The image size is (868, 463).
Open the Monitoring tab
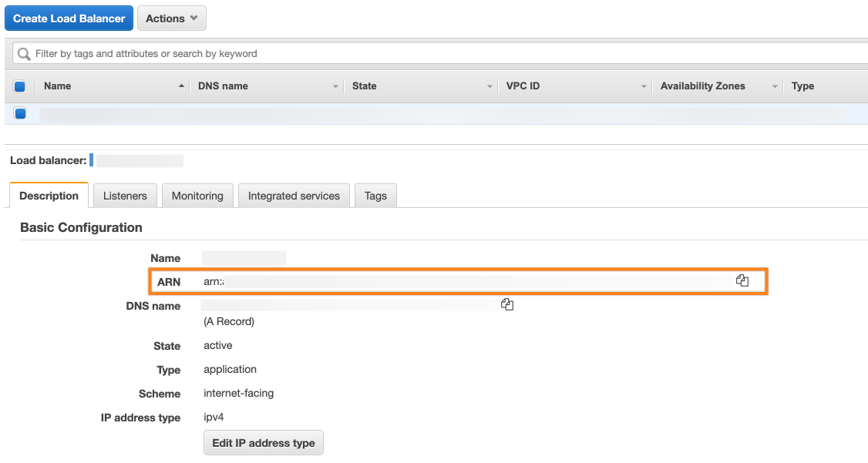197,196
